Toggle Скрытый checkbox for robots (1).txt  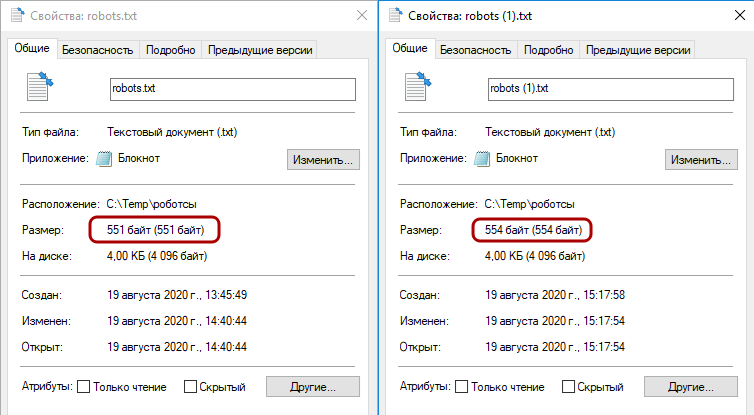569,387
